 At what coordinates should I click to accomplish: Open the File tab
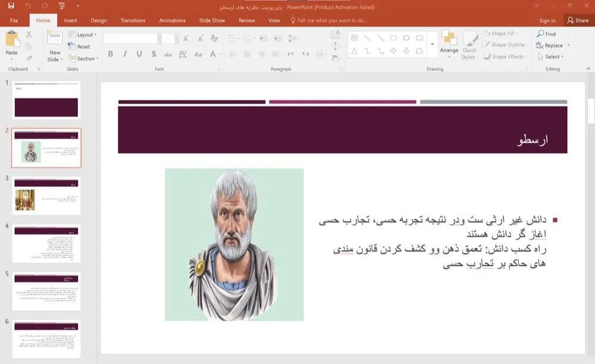coord(14,20)
